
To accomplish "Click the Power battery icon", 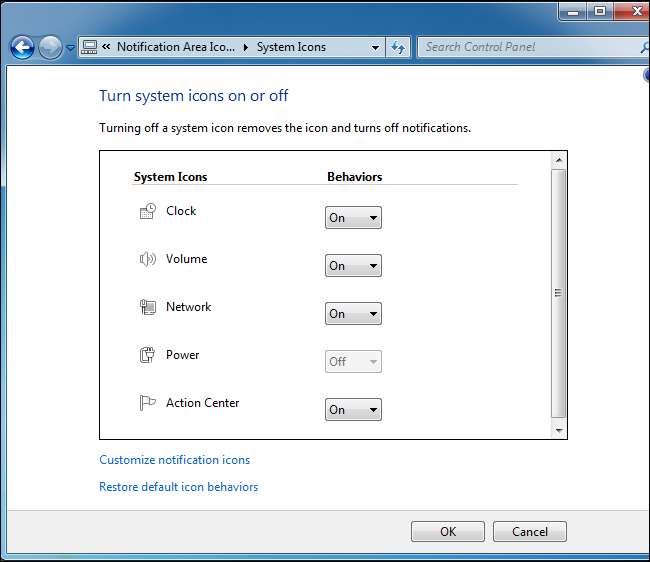I will (148, 355).
